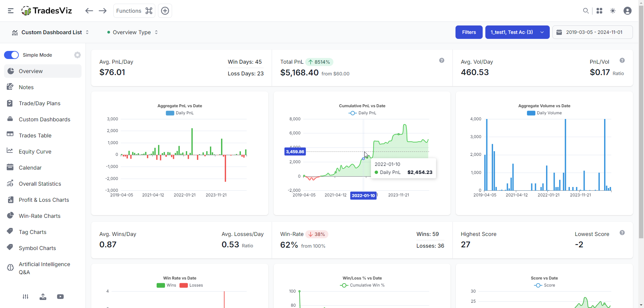The width and height of the screenshot is (644, 308).
Task: Toggle Daily PnL legend in Aggregate PnL chart
Action: point(180,113)
